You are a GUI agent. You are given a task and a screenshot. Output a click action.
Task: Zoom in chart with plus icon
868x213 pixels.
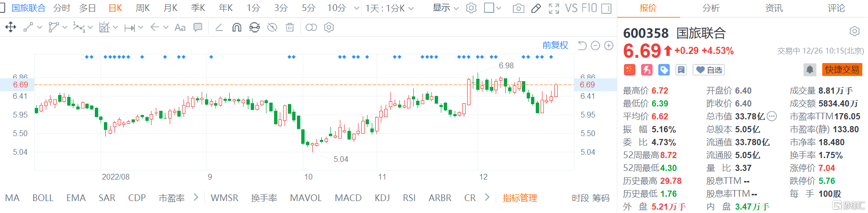click(x=609, y=45)
